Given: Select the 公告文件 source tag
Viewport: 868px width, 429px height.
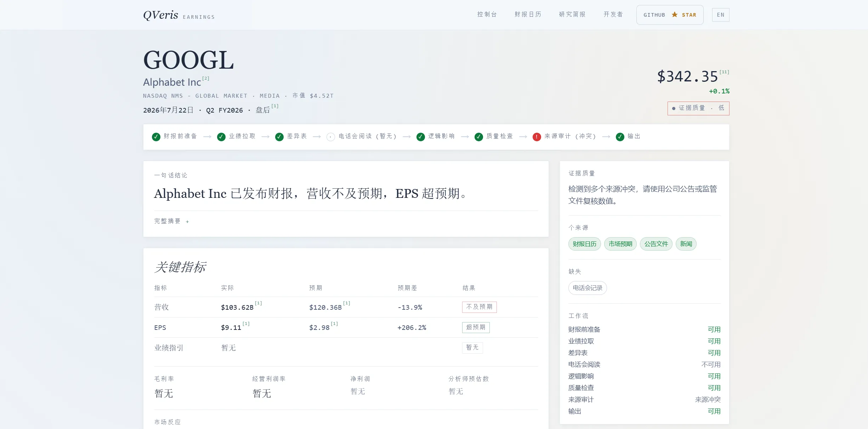Looking at the screenshot, I should tap(656, 244).
